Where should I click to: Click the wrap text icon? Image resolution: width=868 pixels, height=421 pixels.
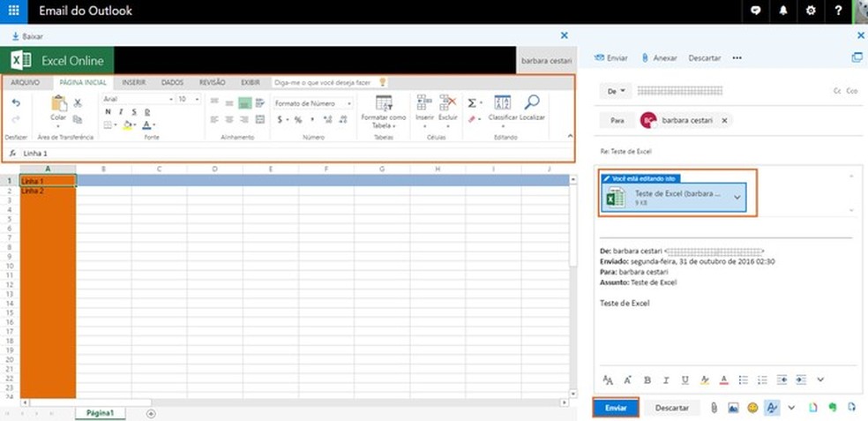(x=260, y=103)
